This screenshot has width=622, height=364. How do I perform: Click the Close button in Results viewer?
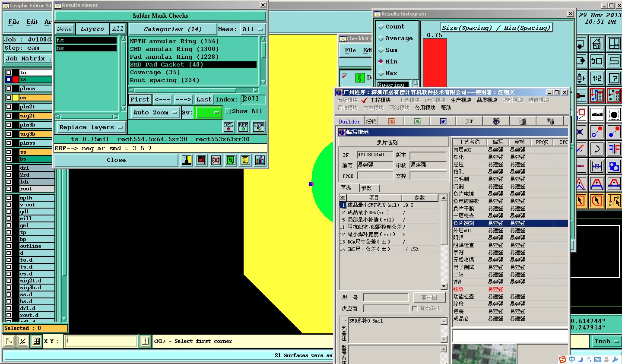coord(116,160)
